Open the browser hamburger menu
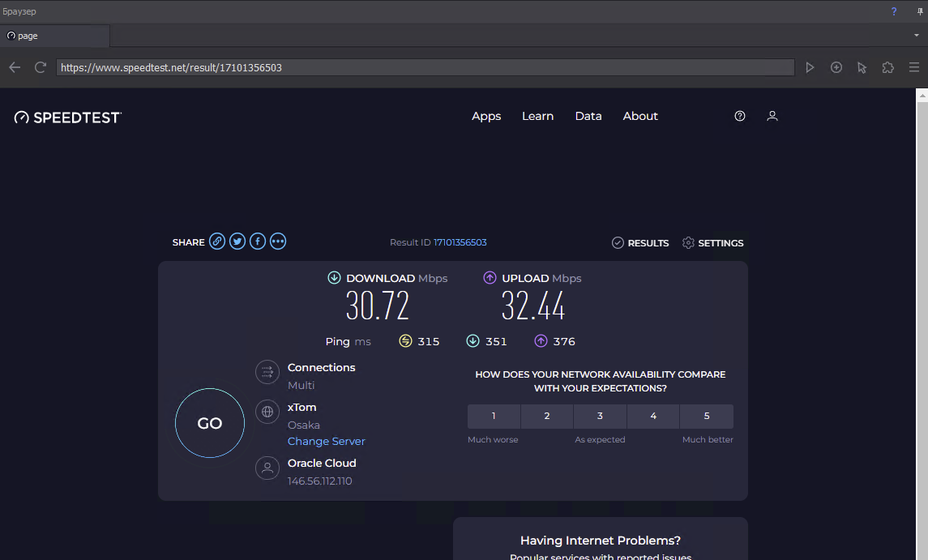The width and height of the screenshot is (928, 560). pos(914,67)
